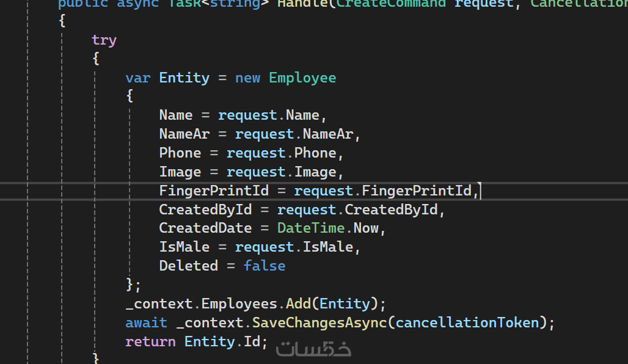Click the 'Add' method call
Image resolution: width=628 pixels, height=364 pixels.
[298, 304]
